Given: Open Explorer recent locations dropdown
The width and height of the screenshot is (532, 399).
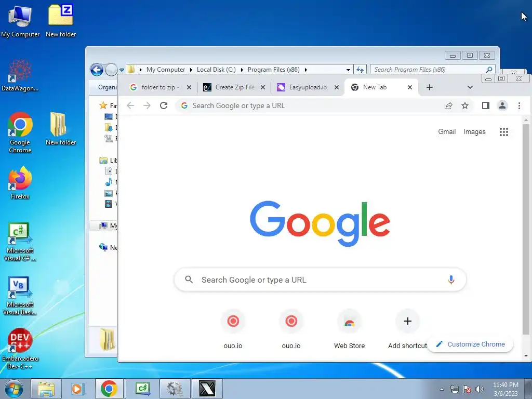Looking at the screenshot, I should point(122,70).
